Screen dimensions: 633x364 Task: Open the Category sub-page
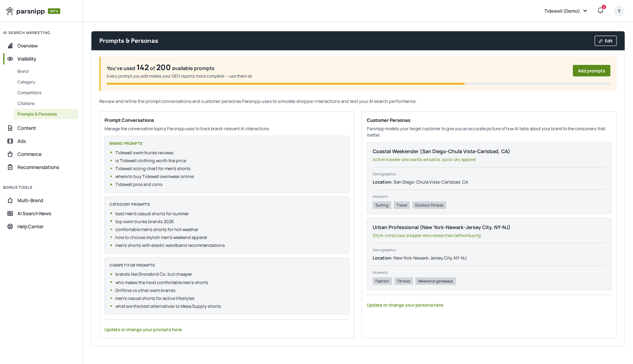[x=26, y=82]
